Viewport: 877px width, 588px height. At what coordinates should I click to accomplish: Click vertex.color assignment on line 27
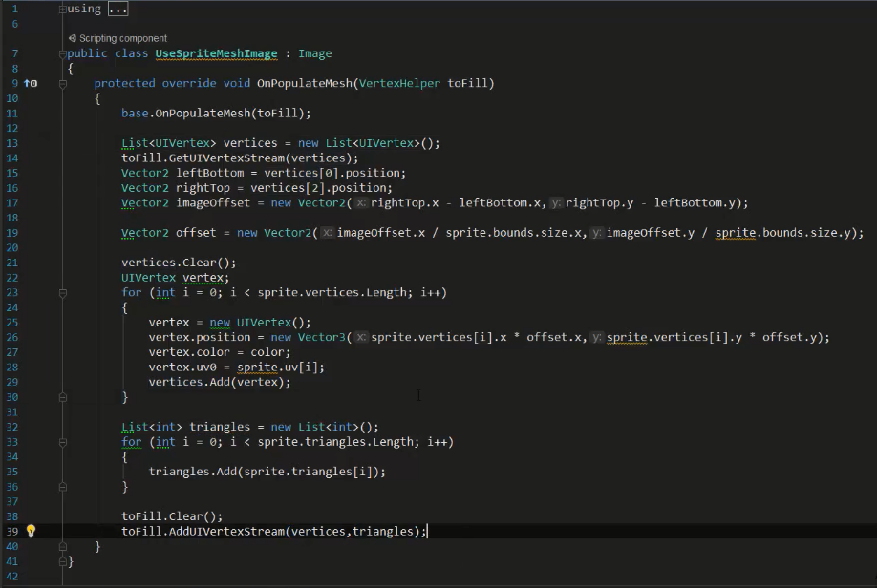coord(189,352)
